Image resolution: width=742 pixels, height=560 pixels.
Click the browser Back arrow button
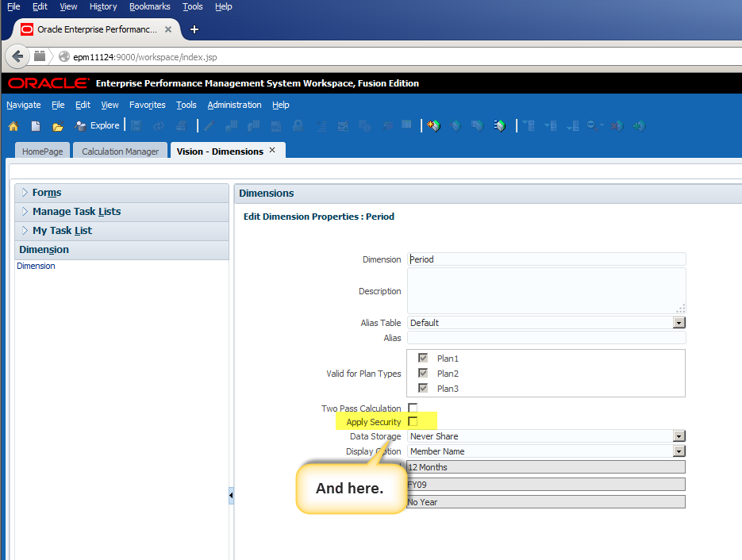pos(17,56)
